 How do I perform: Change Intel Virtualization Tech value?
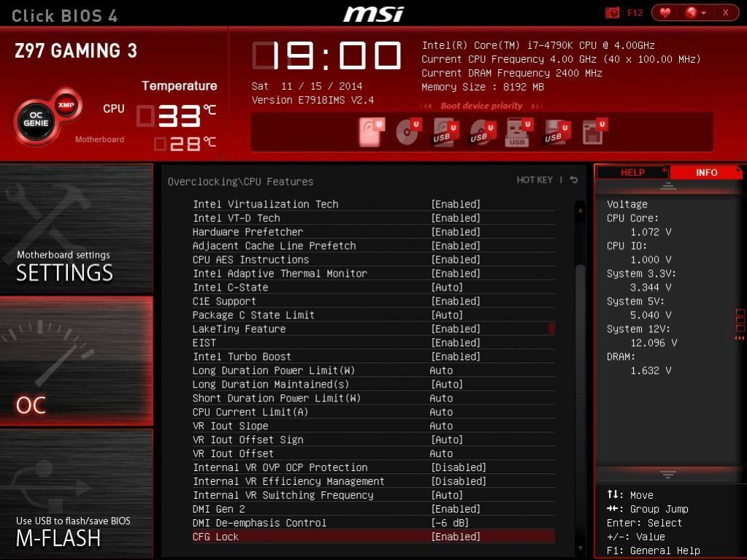456,204
